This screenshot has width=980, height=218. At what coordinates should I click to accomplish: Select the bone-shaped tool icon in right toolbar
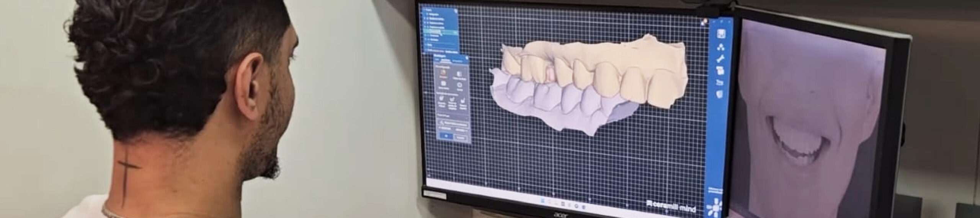pyautogui.click(x=720, y=59)
